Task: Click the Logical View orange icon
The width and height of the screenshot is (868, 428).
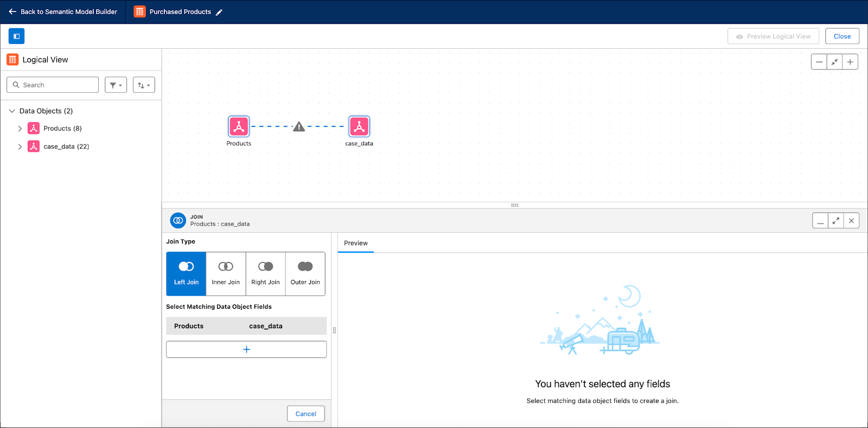Action: (x=12, y=60)
